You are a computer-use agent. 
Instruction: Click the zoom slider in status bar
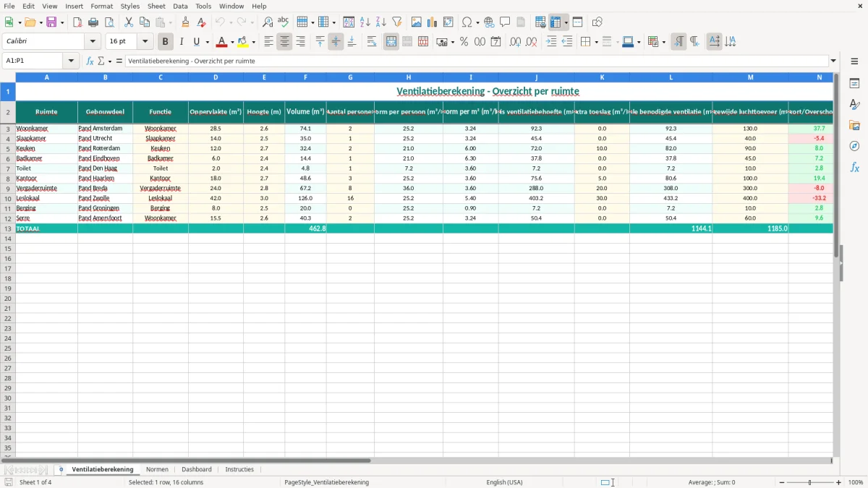pos(810,482)
